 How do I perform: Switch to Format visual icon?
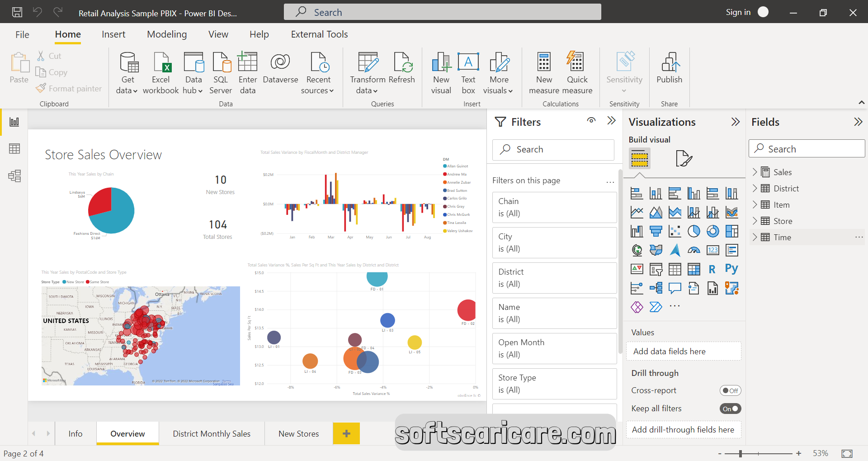tap(684, 158)
